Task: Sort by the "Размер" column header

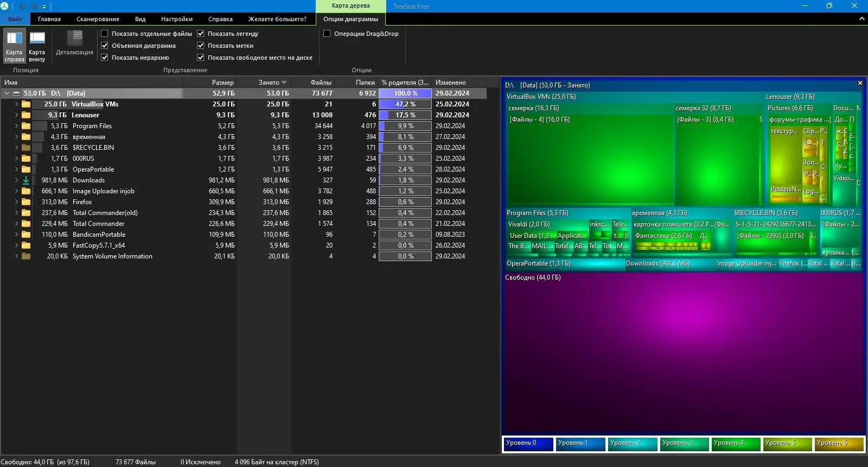Action: pos(210,83)
